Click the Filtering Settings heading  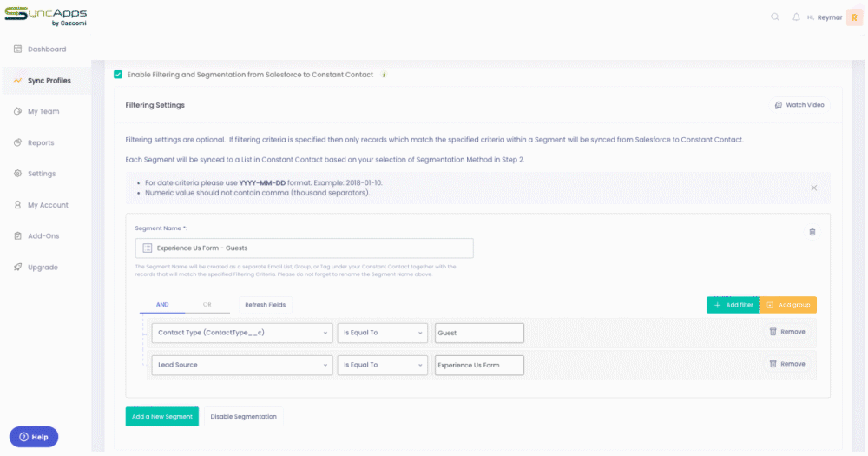[x=155, y=105]
